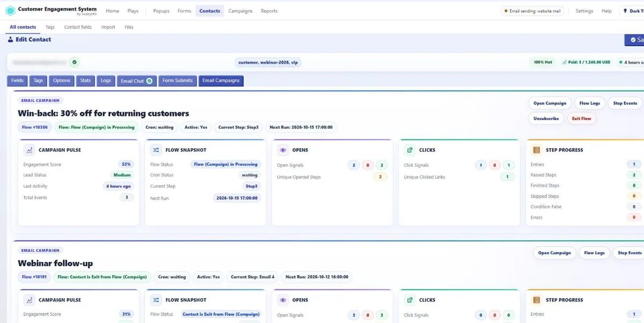Click the Clicks external-link icon in Win-back card

[410, 150]
